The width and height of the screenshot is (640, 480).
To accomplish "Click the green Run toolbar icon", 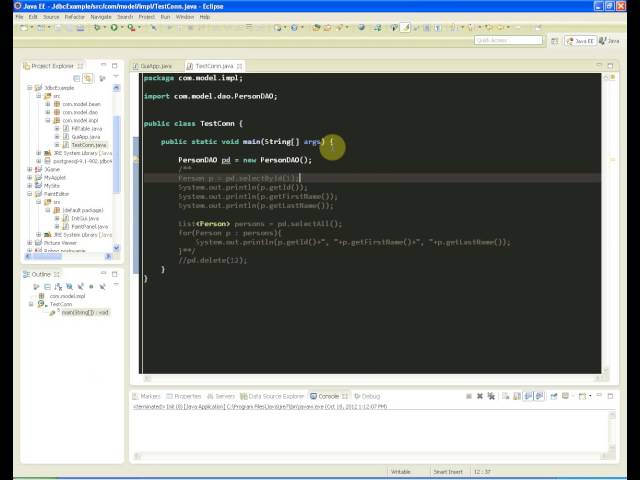I will (x=114, y=27).
